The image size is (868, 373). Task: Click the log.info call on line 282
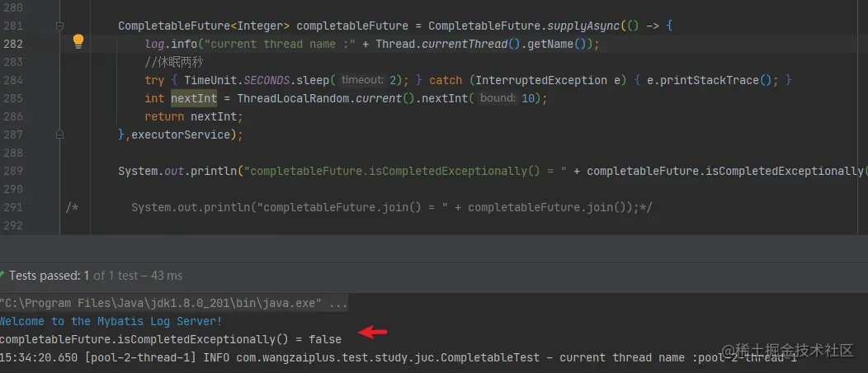pos(171,45)
